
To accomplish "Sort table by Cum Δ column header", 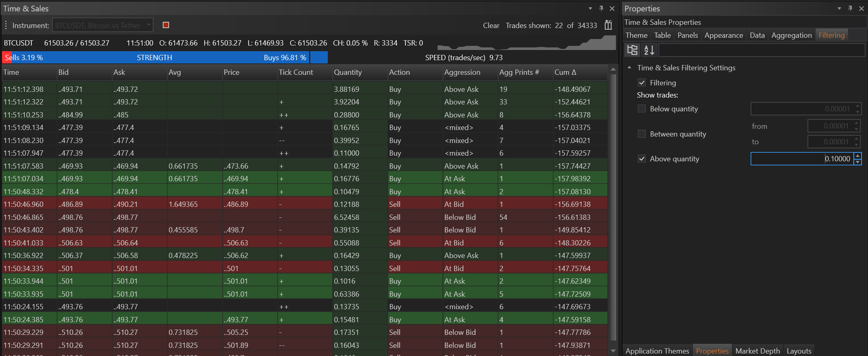I will click(x=565, y=72).
